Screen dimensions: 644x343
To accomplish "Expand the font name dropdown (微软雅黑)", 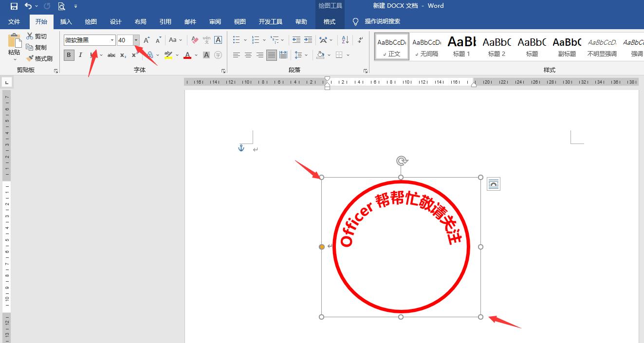I will click(x=112, y=40).
